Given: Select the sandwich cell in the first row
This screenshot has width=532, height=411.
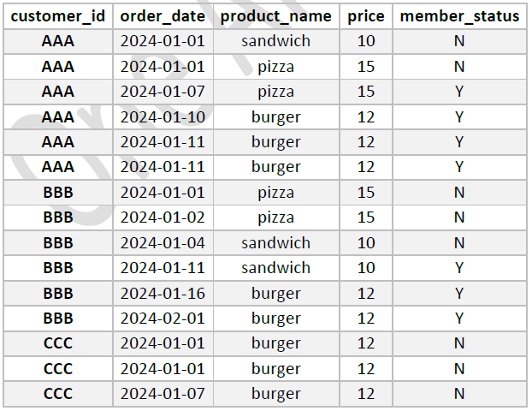Looking at the screenshot, I should pos(275,41).
